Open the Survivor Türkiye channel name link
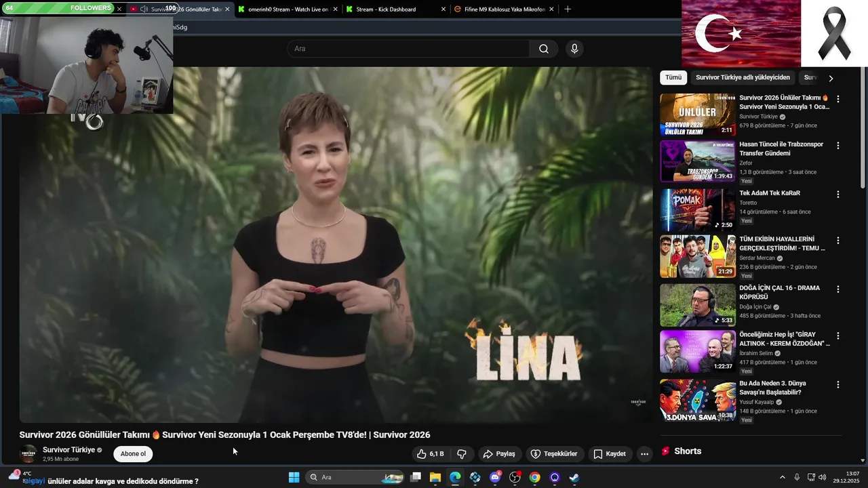This screenshot has width=868, height=488. click(x=68, y=450)
